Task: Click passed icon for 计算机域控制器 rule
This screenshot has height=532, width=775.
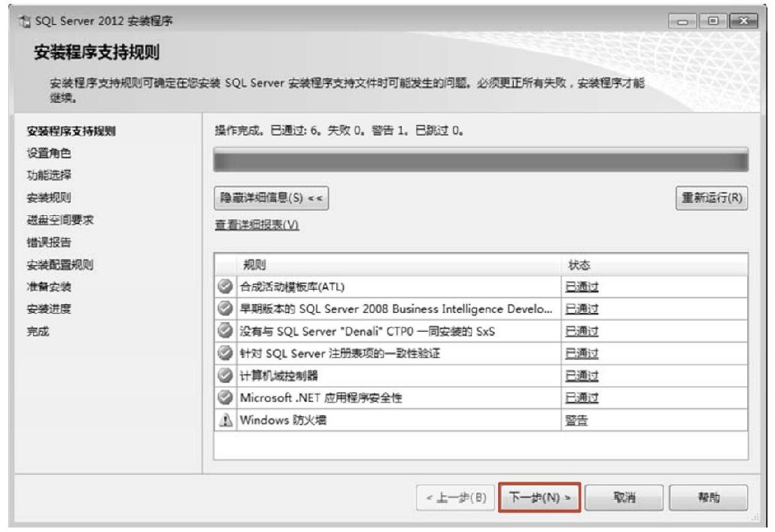Action: click(x=226, y=375)
